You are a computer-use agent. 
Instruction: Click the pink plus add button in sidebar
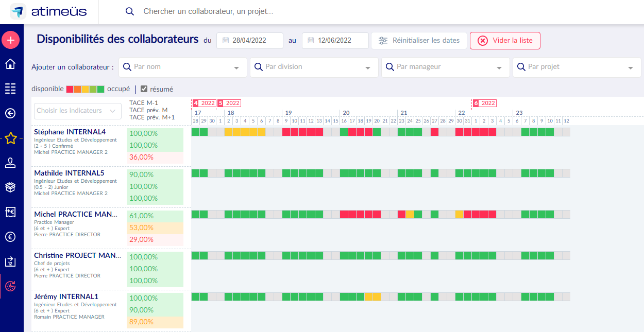(10, 40)
